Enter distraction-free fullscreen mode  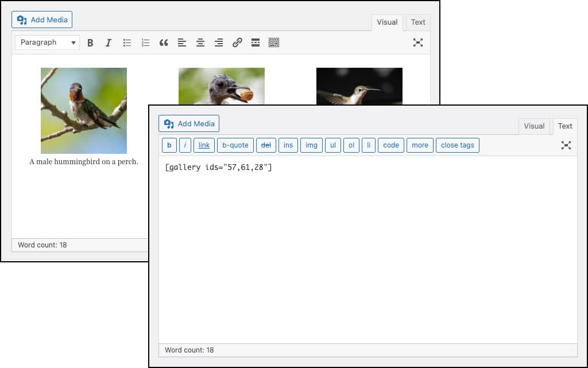(566, 145)
